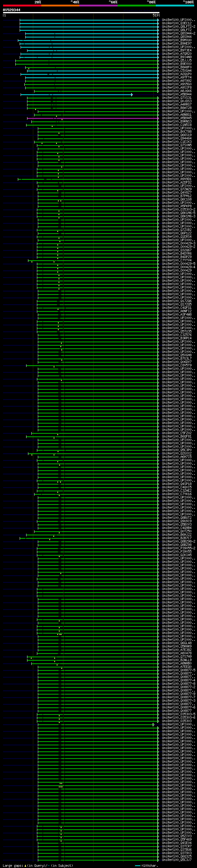Open hit UniRef100_B9HE97
This screenshot has width=197, height=868.
[x=177, y=44]
